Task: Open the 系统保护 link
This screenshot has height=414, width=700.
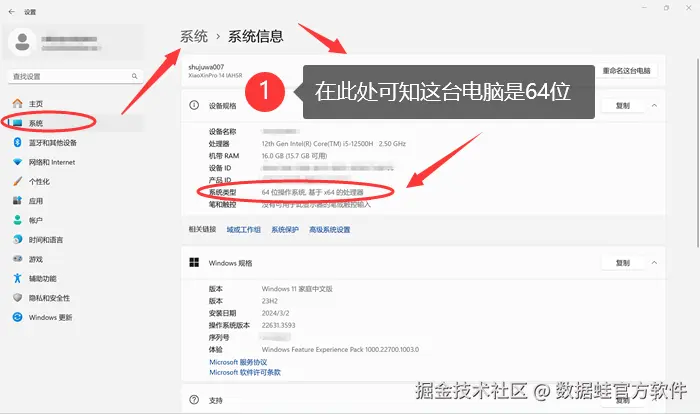Action: click(285, 230)
